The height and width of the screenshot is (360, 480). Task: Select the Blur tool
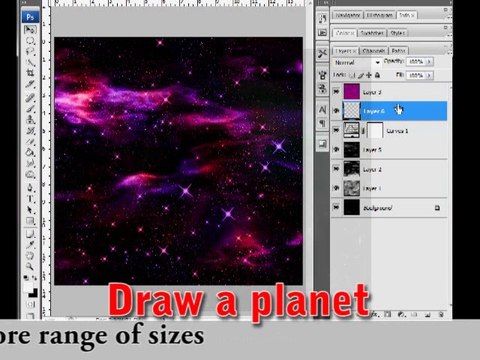coord(30,163)
